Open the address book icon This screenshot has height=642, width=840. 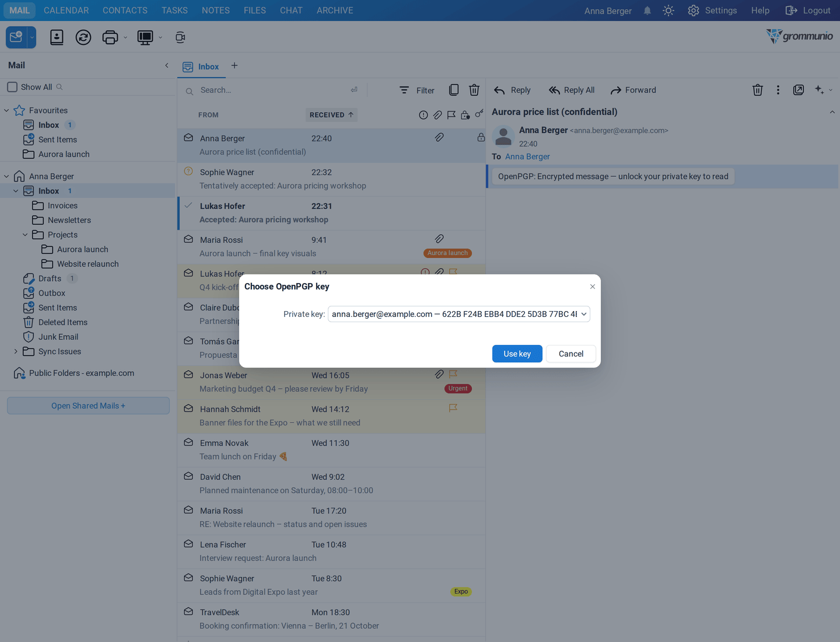coord(57,37)
